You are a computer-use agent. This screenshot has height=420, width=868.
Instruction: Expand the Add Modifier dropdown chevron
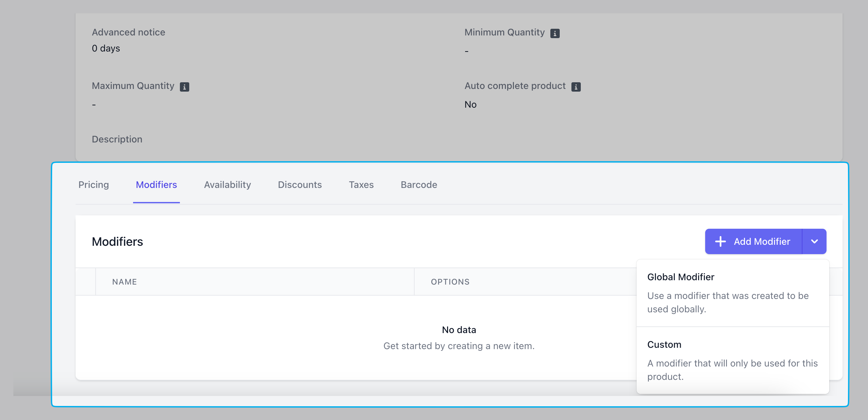(x=814, y=241)
